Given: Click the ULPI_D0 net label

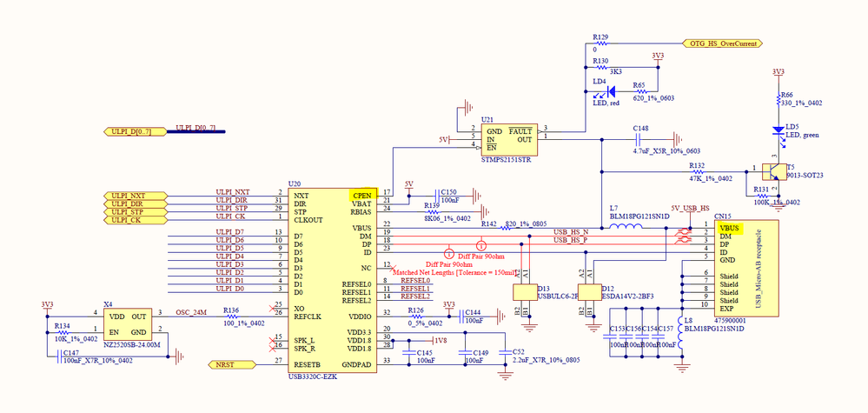Looking at the screenshot, I should [230, 288].
